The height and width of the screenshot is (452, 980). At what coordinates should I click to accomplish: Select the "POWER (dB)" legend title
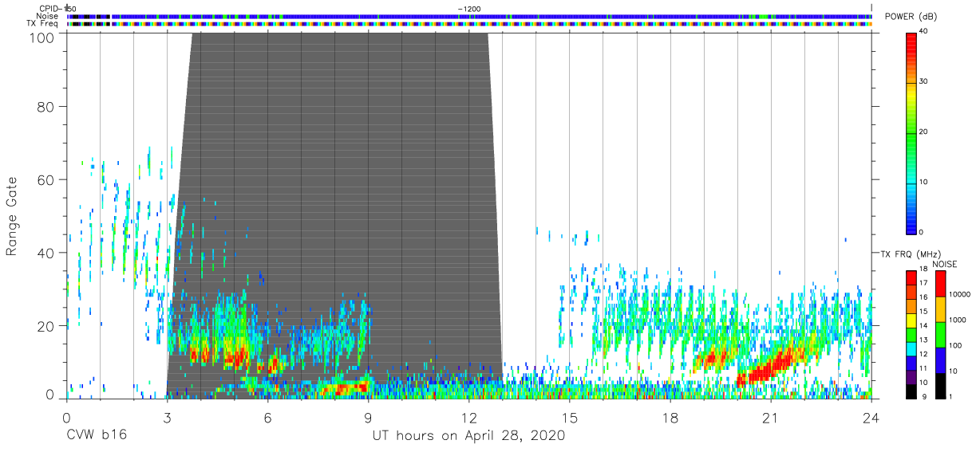pos(911,17)
